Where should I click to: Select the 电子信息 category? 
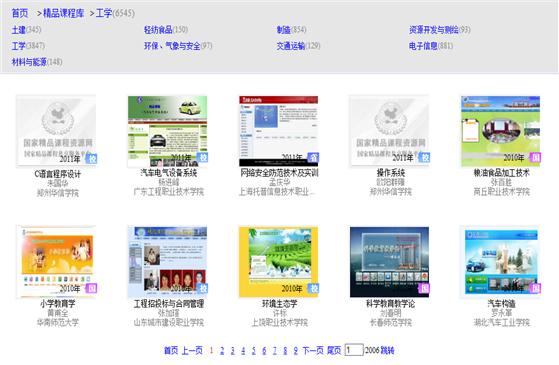click(423, 46)
